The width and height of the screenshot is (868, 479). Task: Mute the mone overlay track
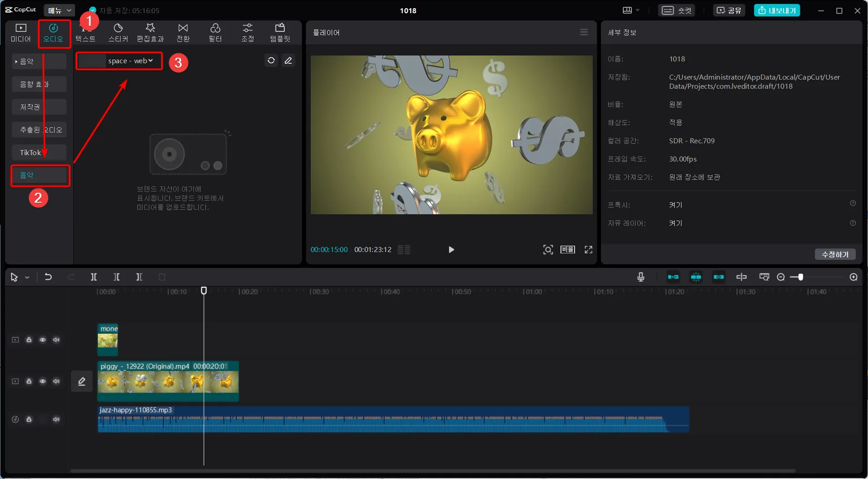tap(56, 340)
